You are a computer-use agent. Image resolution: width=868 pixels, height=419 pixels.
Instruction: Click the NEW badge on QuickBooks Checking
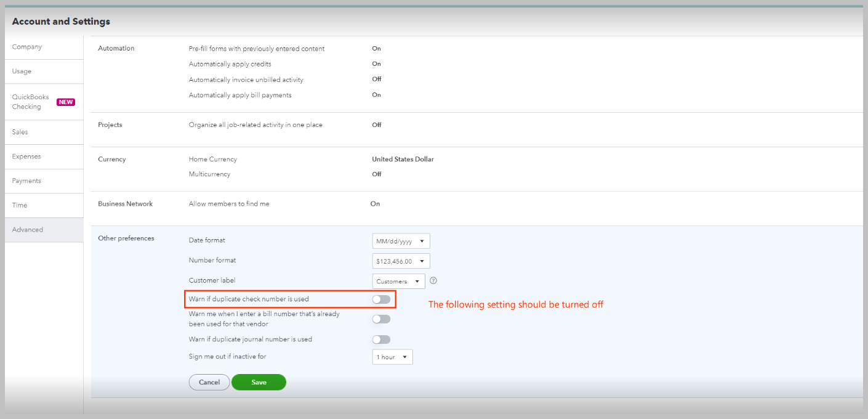[66, 102]
